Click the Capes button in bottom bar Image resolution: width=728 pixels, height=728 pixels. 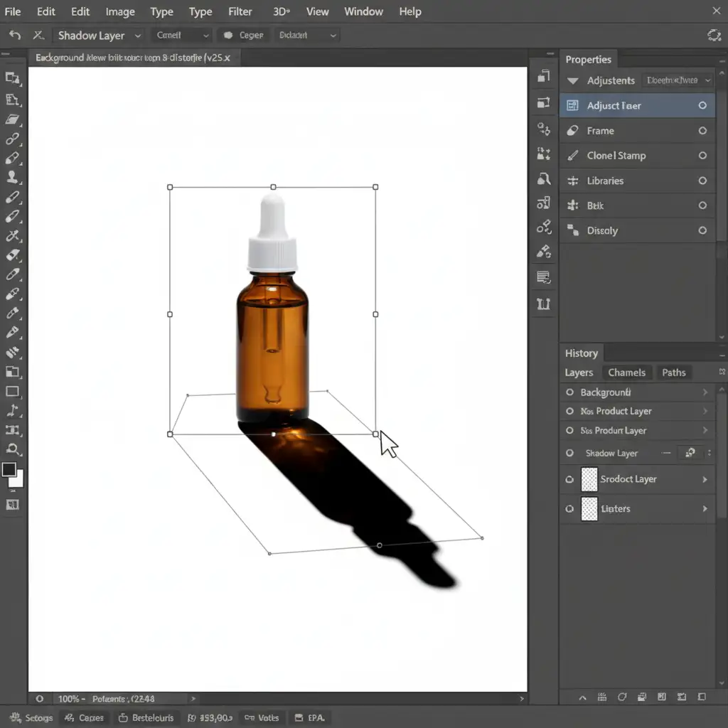coord(82,717)
